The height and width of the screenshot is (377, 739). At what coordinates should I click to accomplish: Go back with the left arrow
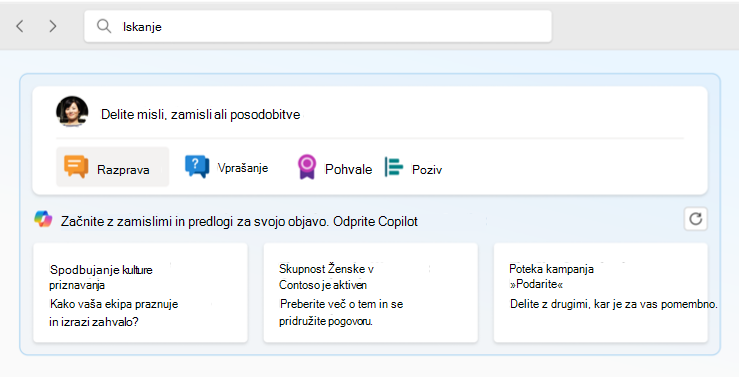[20, 26]
